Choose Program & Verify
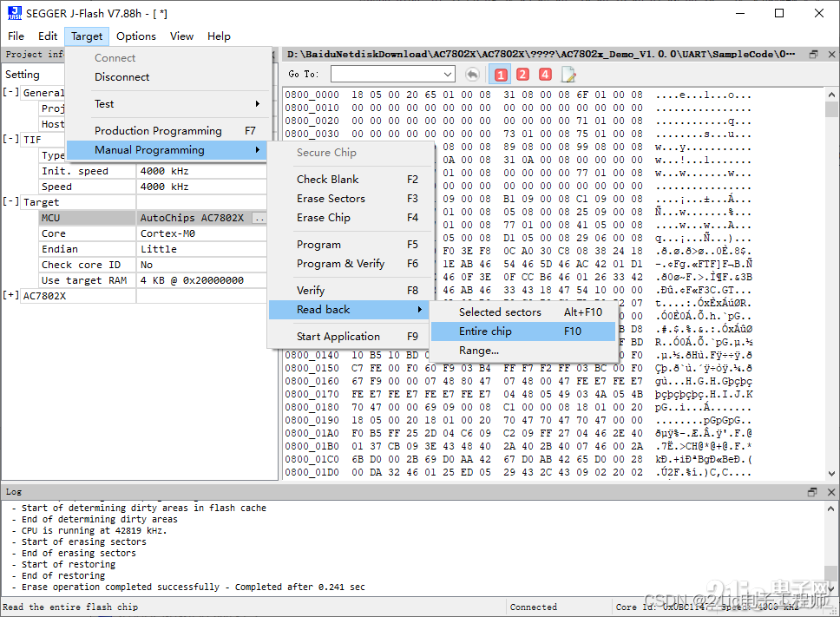The image size is (840, 617). (x=351, y=264)
